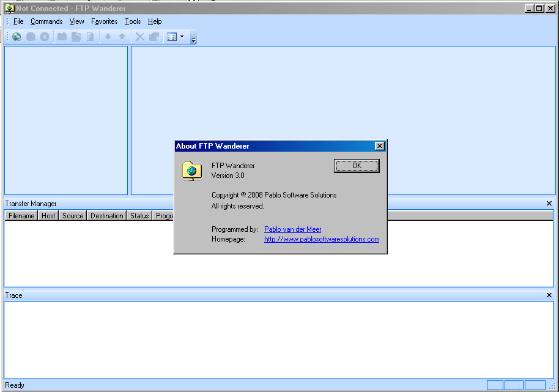Click the Destination column header

[106, 216]
